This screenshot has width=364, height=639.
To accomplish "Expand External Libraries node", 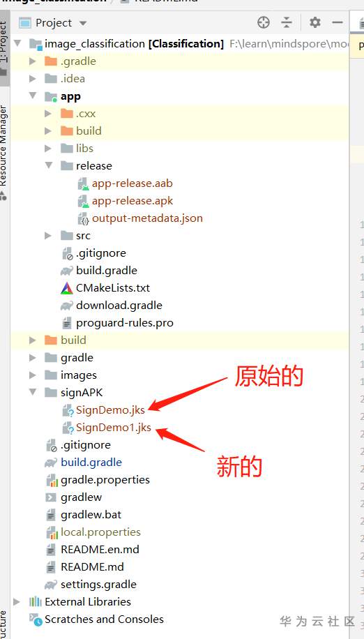I will click(x=17, y=602).
